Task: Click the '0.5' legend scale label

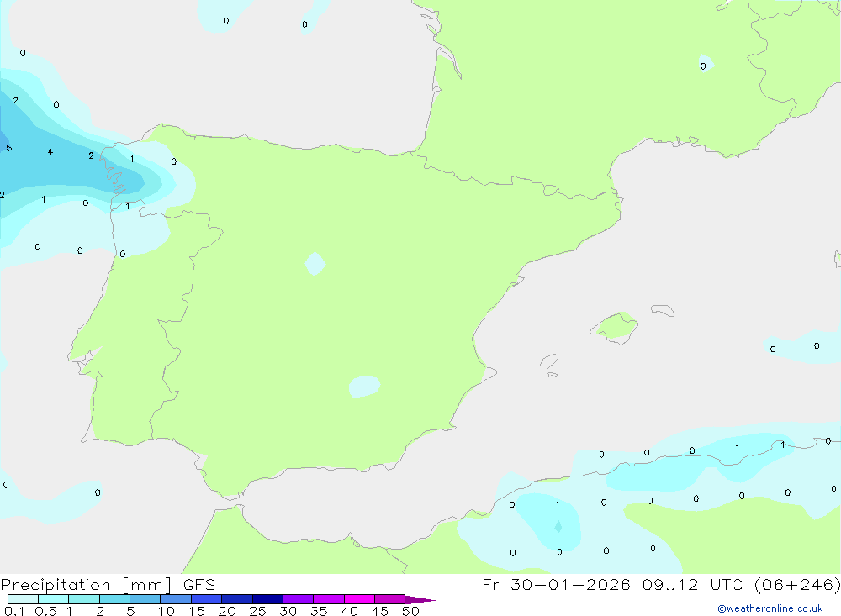Action: pyautogui.click(x=45, y=611)
